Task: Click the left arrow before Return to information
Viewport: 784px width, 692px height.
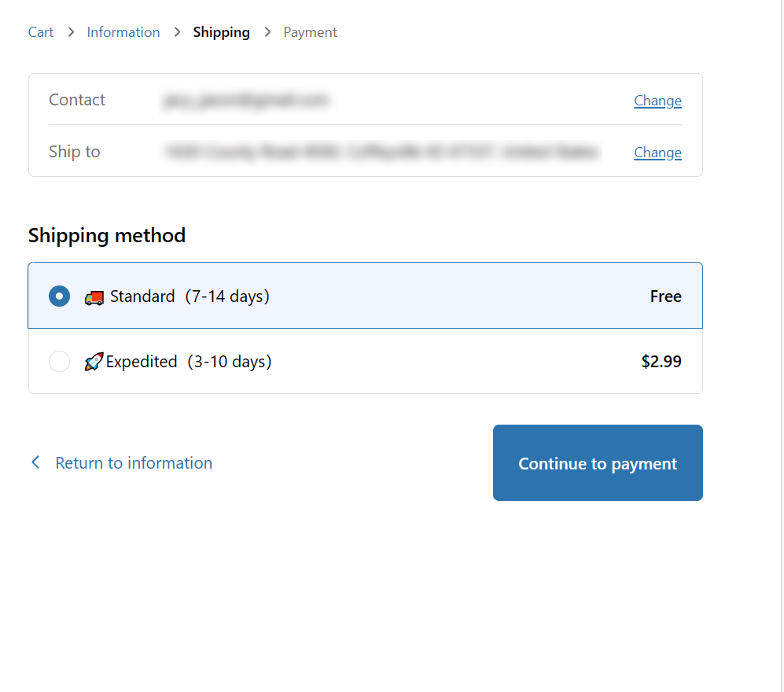Action: (35, 462)
